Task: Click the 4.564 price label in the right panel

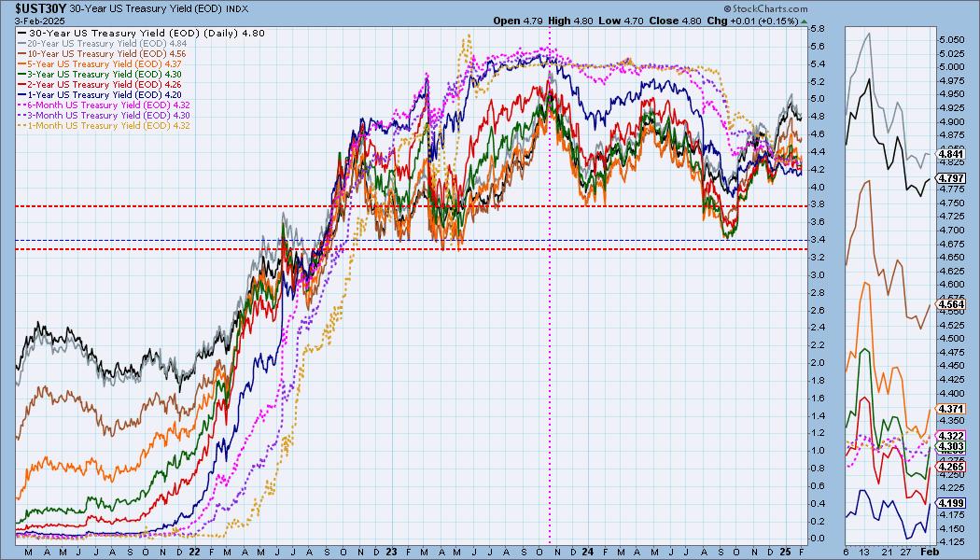Action: tap(951, 305)
